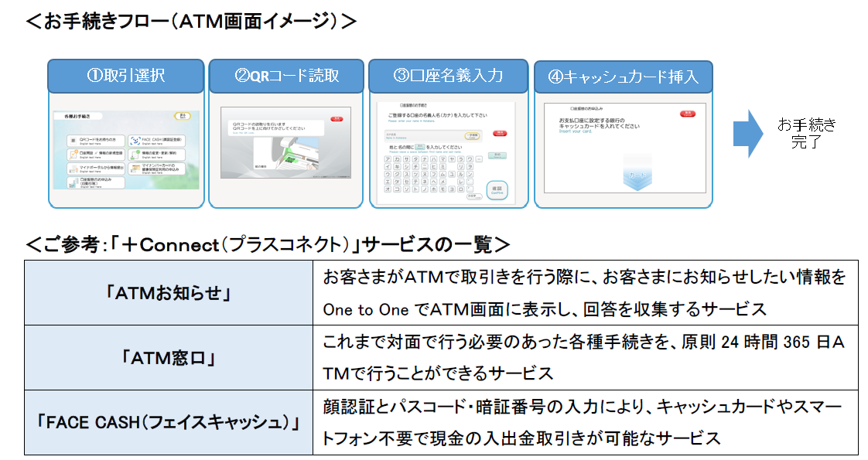Select the ③口座名義入力 step header
Image resolution: width=868 pixels, height=460 pixels.
(448, 76)
